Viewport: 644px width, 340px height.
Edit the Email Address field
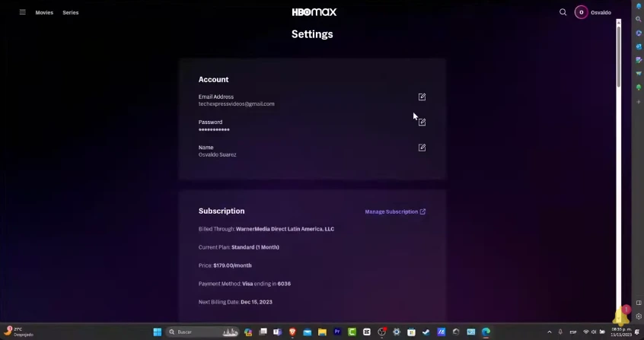pyautogui.click(x=422, y=97)
